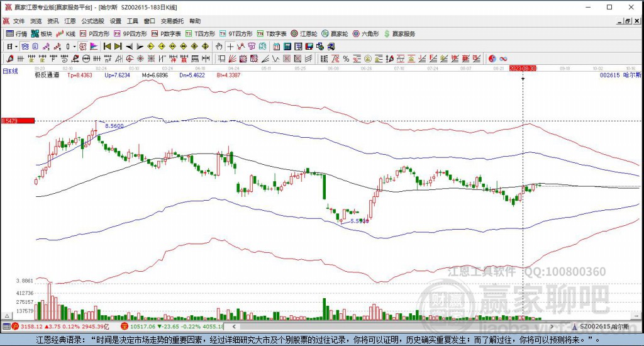Click the black right-arrow step icon
Image resolution: width=644 pixels, height=346 pixels.
click(140, 47)
